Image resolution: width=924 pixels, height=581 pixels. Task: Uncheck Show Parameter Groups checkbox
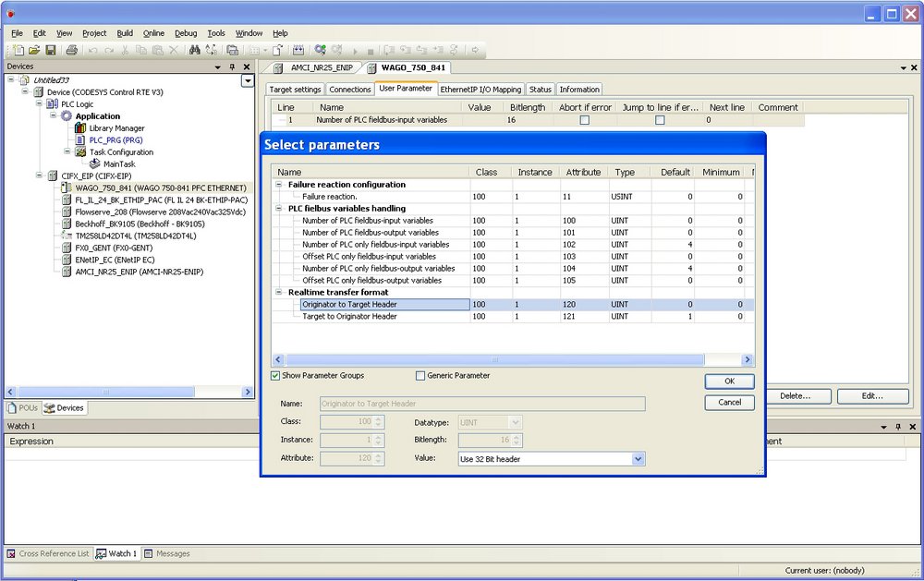275,376
